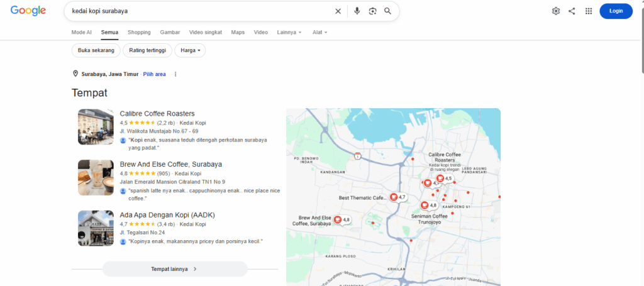644x286 pixels.
Task: Click the 4,7 marker by Best Thematic Cafe
Action: coord(397,197)
